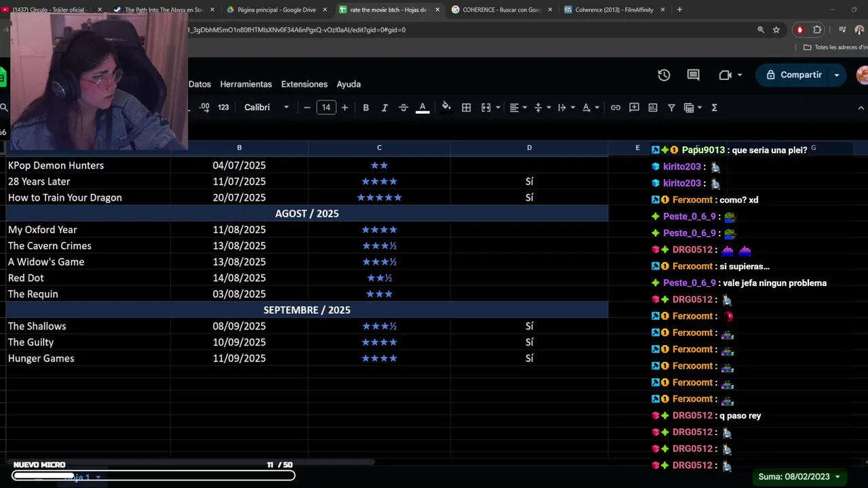The image size is (868, 488).
Task: Toggle strikethrough formatting
Action: click(403, 107)
